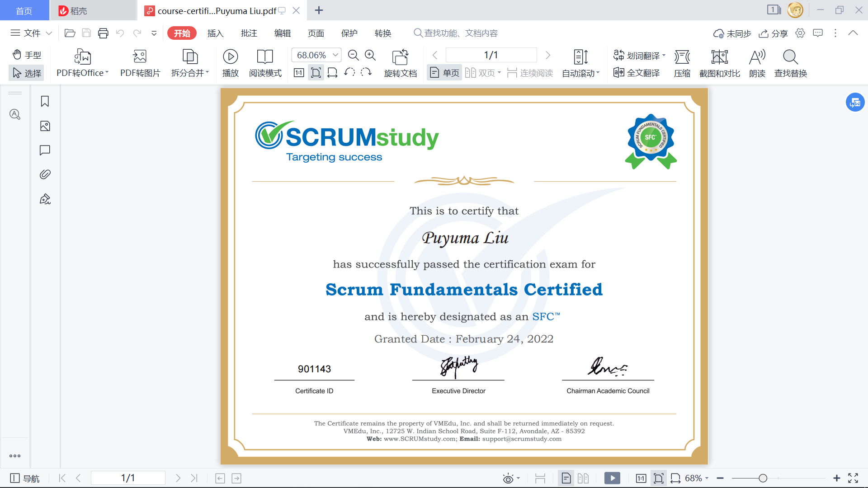Open bookmarks panel in sidebar
The height and width of the screenshot is (488, 868).
click(45, 101)
